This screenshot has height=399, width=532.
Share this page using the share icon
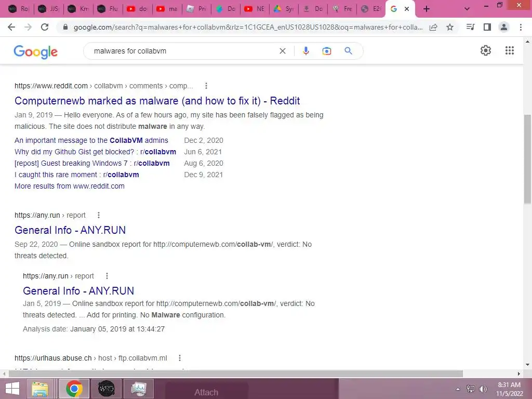point(433,27)
